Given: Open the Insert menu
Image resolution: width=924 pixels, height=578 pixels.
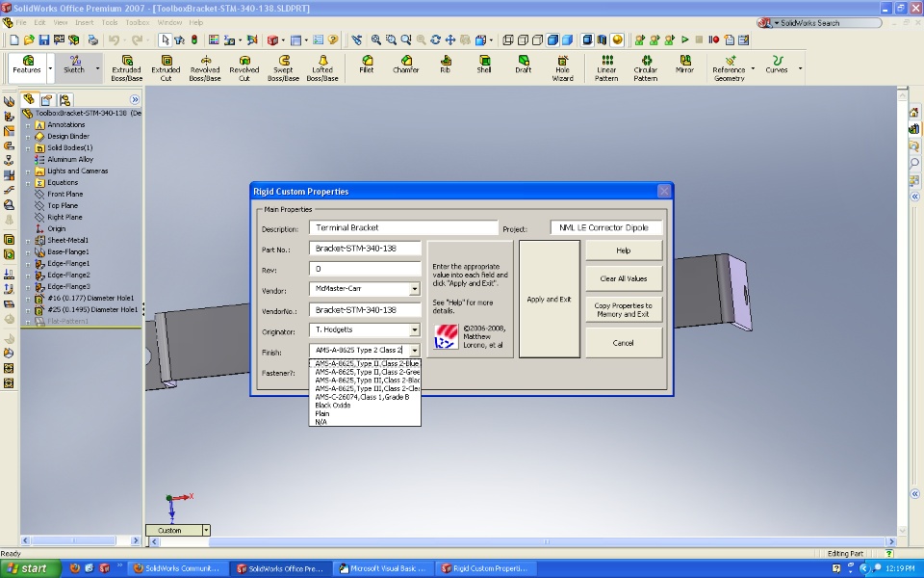Looking at the screenshot, I should click(85, 22).
